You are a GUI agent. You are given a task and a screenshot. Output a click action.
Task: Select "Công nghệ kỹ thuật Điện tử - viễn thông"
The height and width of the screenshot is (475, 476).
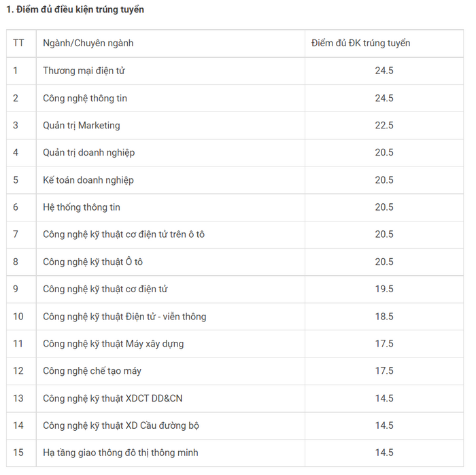[124, 317]
